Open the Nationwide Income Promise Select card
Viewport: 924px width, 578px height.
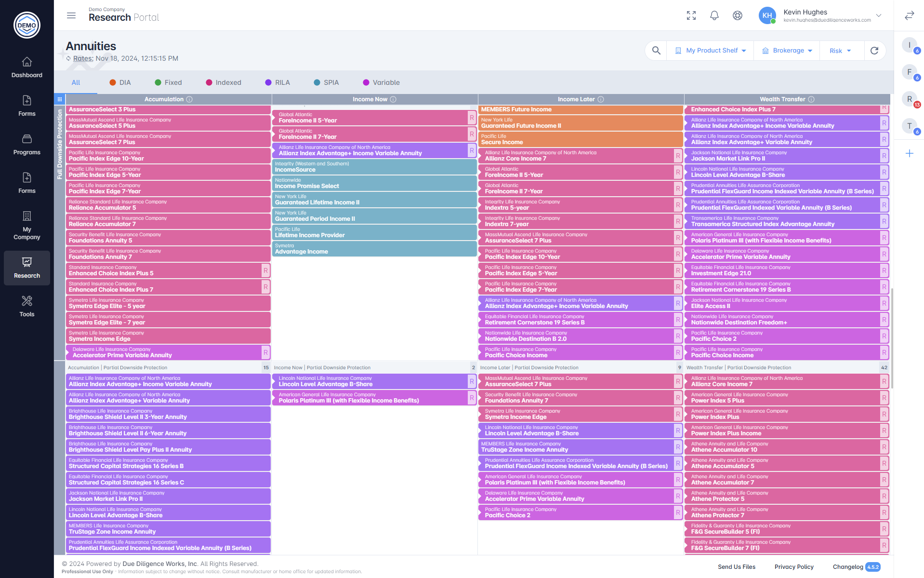374,183
